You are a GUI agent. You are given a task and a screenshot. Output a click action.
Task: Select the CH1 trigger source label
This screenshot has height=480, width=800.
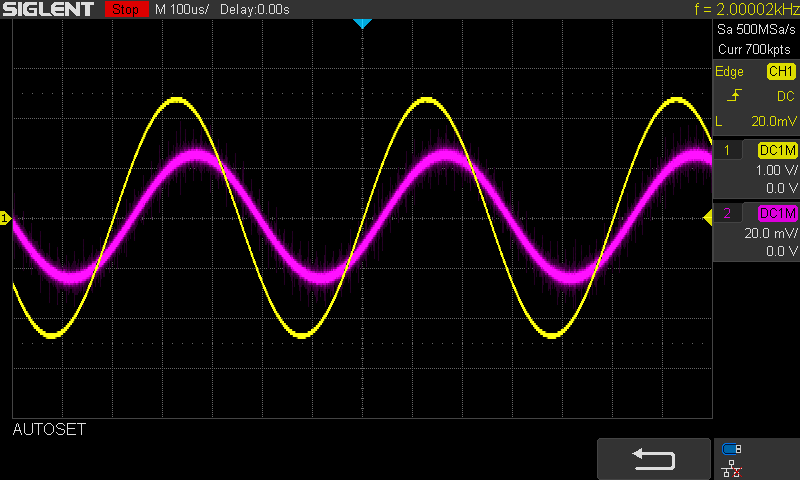781,71
